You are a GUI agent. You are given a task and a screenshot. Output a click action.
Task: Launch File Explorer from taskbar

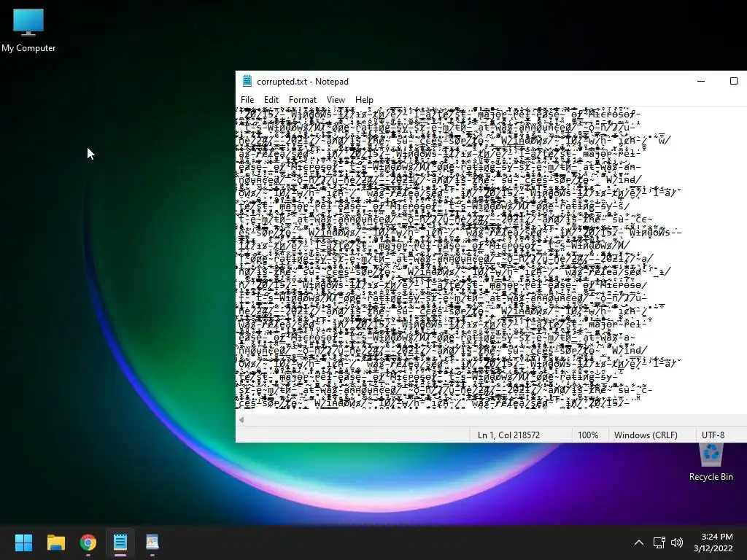click(55, 542)
